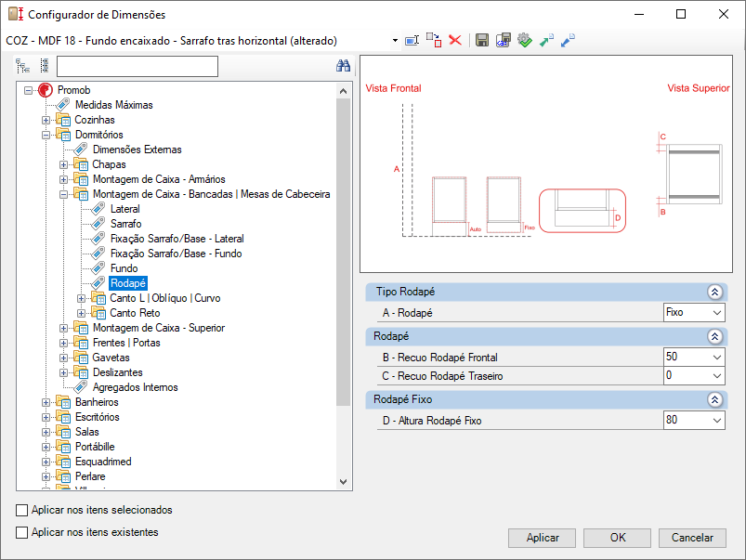Click the expand all tree icon
This screenshot has width=746, height=560.
click(x=22, y=66)
